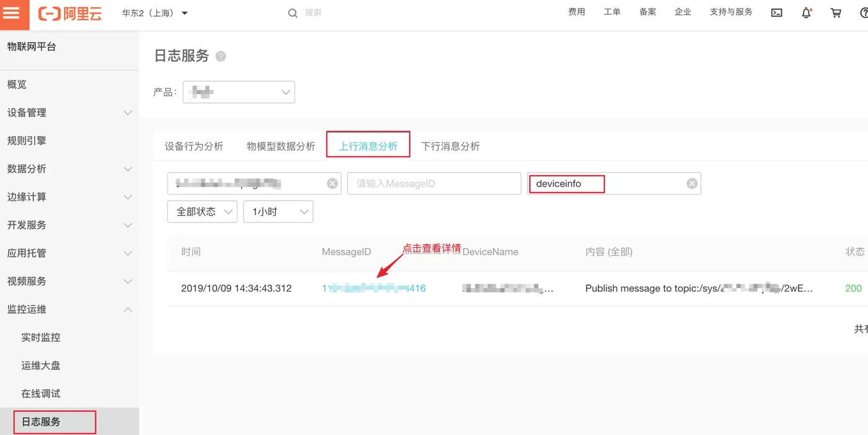Click 物联网平台 sidebar title

pos(32,46)
